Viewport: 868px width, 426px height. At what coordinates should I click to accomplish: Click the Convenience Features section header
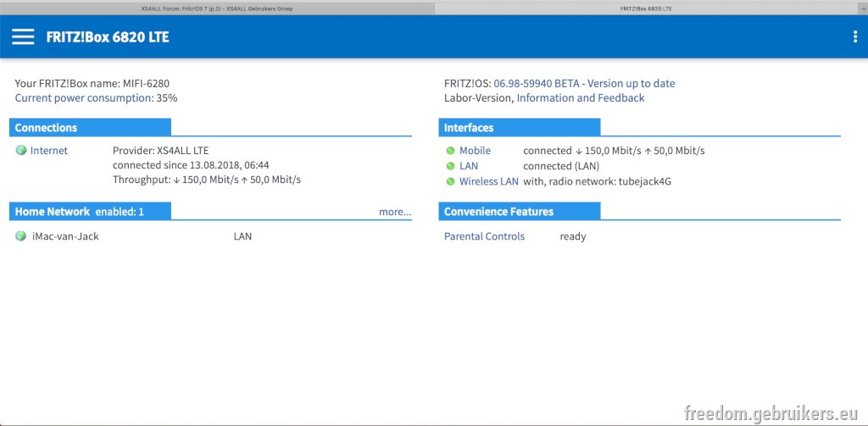[x=520, y=212]
